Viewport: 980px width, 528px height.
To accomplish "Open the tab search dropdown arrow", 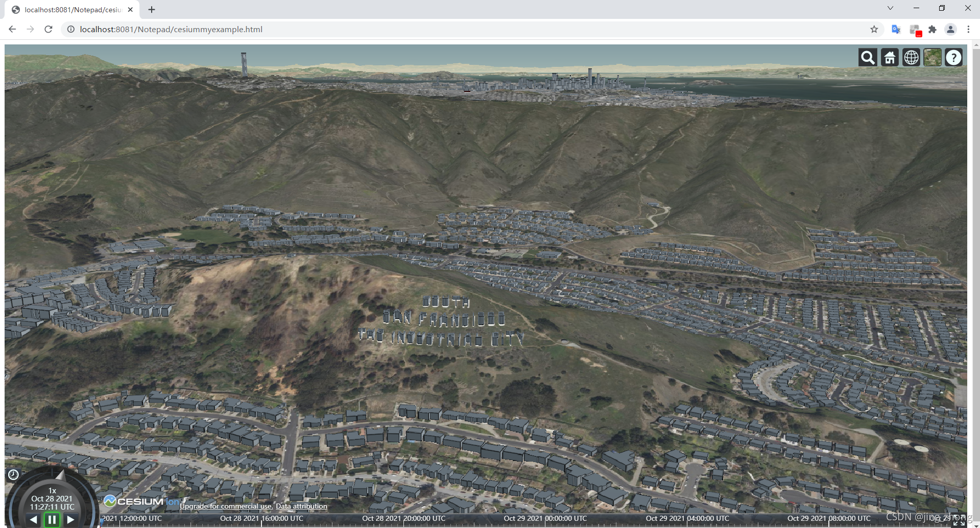I will [890, 8].
